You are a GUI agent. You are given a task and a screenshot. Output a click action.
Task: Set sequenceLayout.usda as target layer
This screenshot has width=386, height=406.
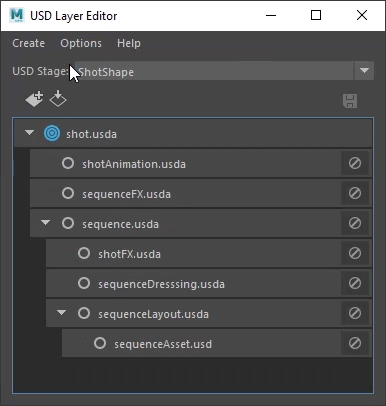84,313
